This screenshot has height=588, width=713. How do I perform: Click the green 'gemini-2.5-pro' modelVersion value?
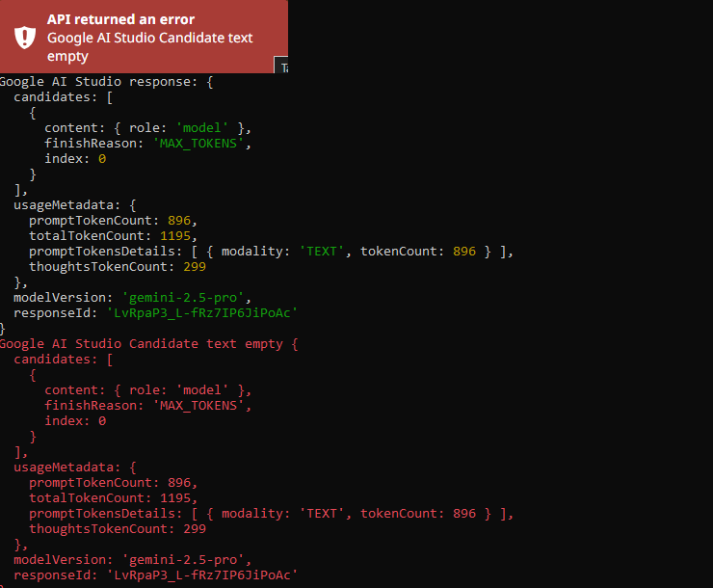[x=186, y=298]
